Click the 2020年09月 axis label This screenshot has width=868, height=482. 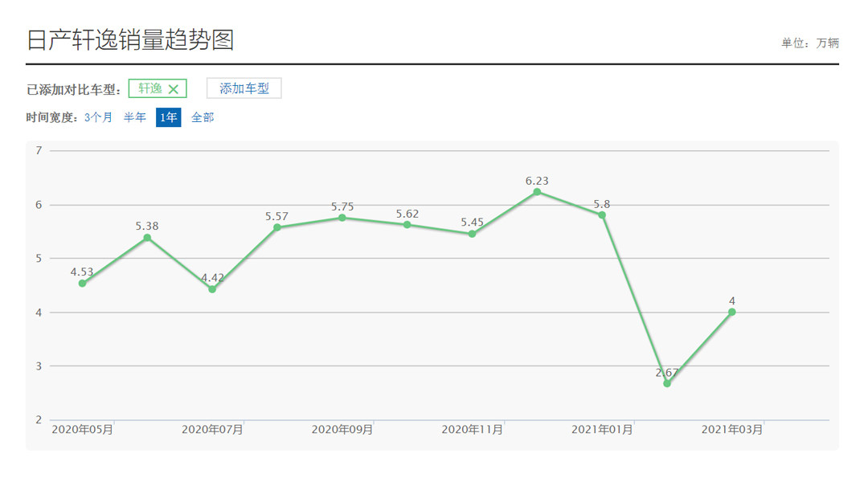342,430
